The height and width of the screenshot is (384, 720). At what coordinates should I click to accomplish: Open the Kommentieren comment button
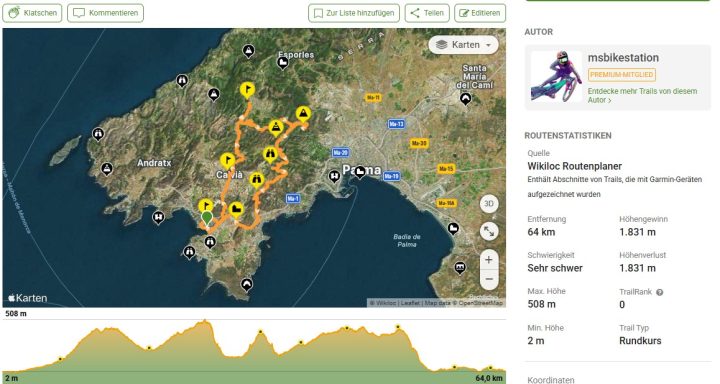[x=106, y=13]
